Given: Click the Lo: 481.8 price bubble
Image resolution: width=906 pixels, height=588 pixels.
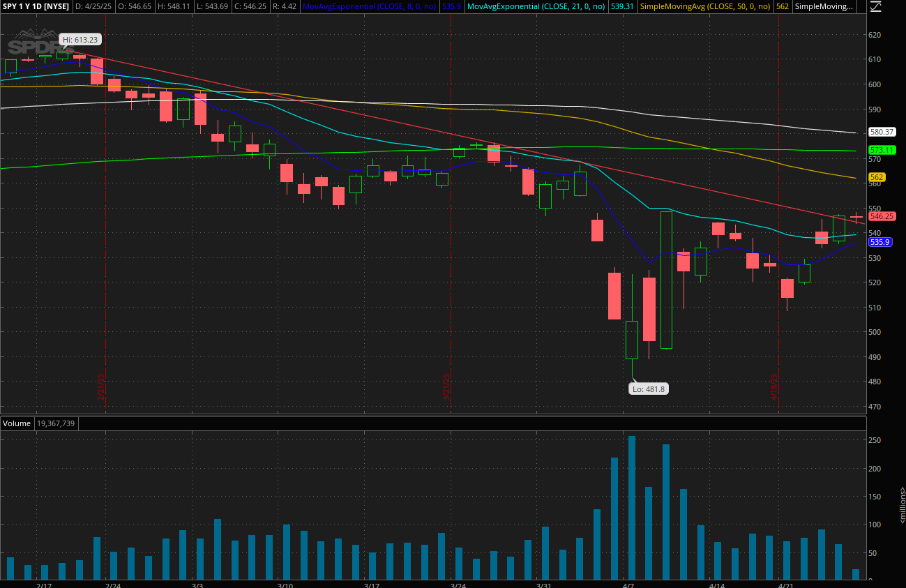Looking at the screenshot, I should point(648,389).
